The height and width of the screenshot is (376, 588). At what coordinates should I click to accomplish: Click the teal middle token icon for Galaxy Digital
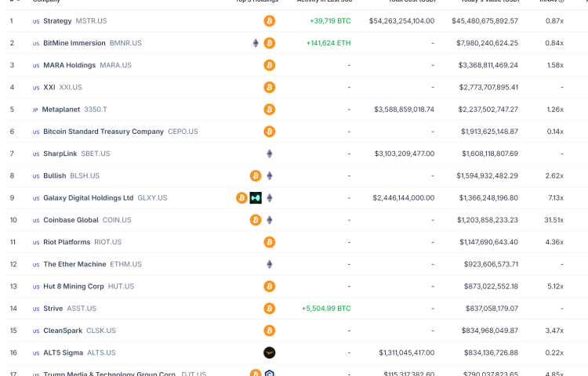256,198
